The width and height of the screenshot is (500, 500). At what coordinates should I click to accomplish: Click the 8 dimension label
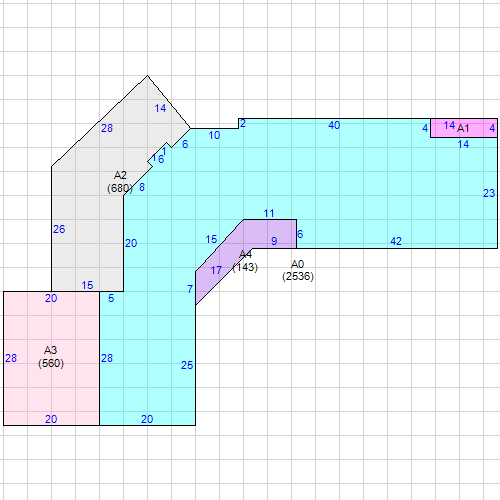pyautogui.click(x=142, y=187)
